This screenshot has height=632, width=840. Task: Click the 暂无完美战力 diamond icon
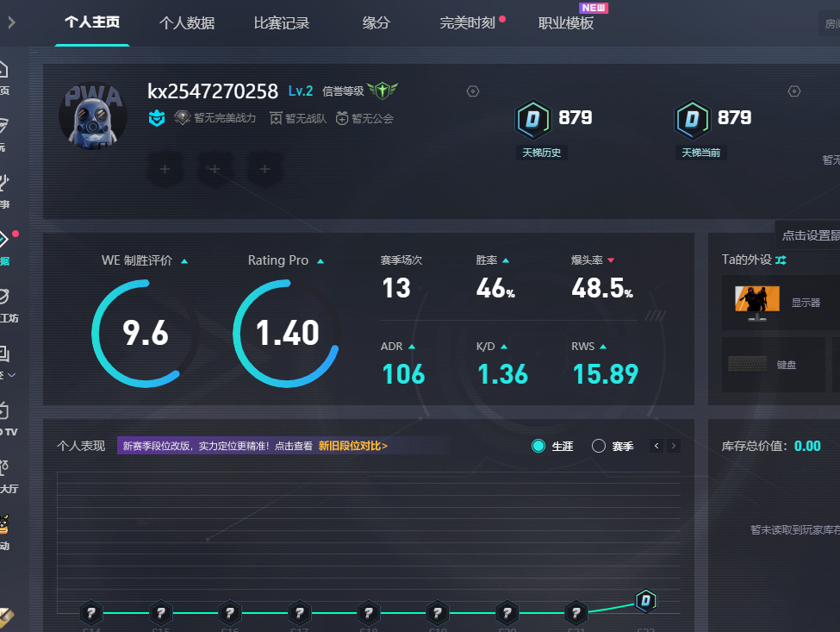[182, 118]
